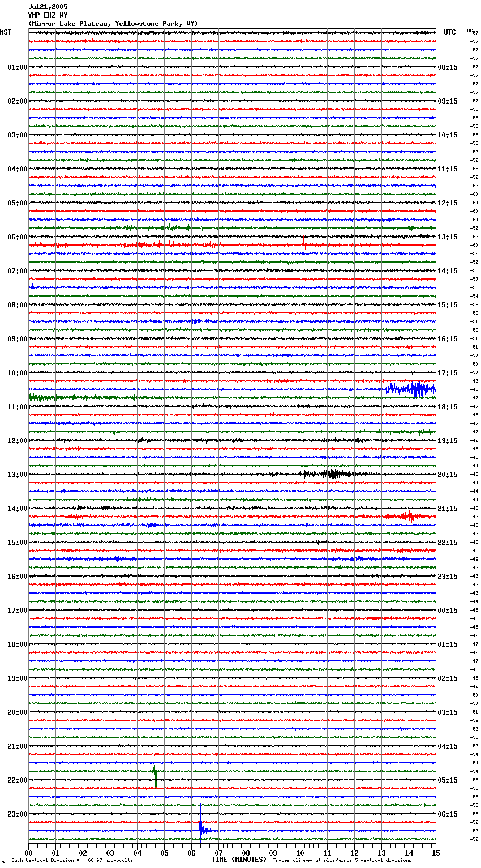Click the 20:15 UTC time label
481x868 pixels.
click(448, 475)
